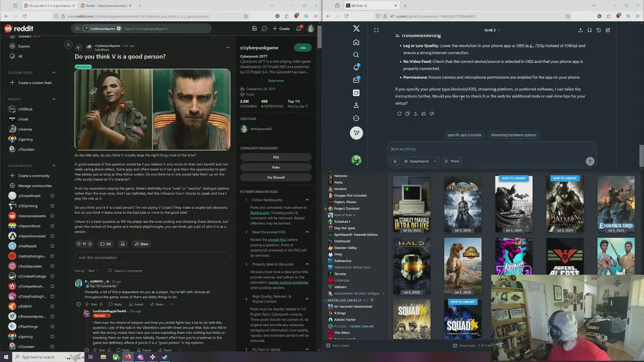Open Grok 3 model selector dropdown

(x=492, y=30)
